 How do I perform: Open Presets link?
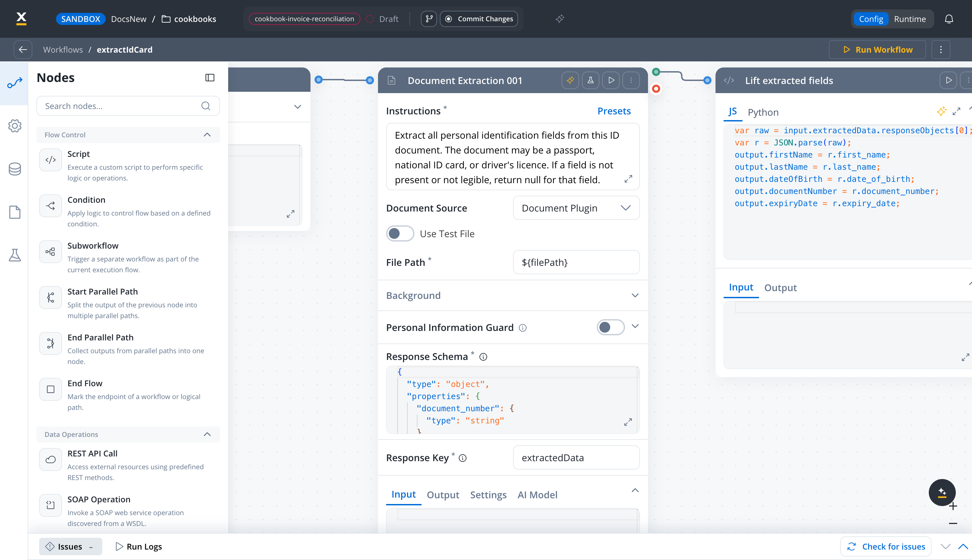(614, 111)
